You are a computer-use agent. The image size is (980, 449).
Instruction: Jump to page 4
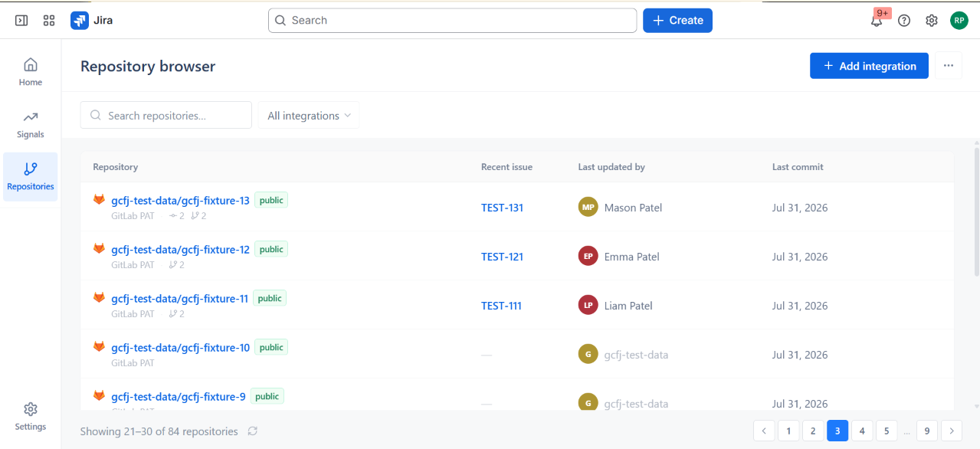pyautogui.click(x=862, y=431)
